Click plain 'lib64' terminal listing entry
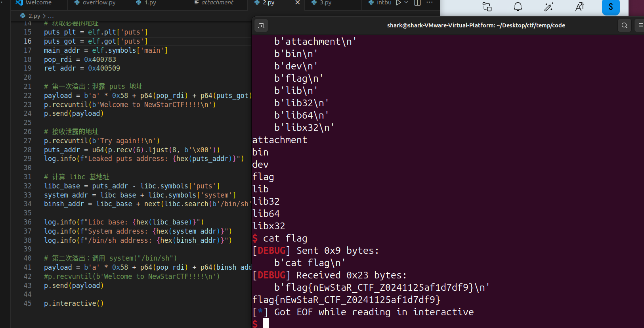644x328 pixels. (266, 214)
